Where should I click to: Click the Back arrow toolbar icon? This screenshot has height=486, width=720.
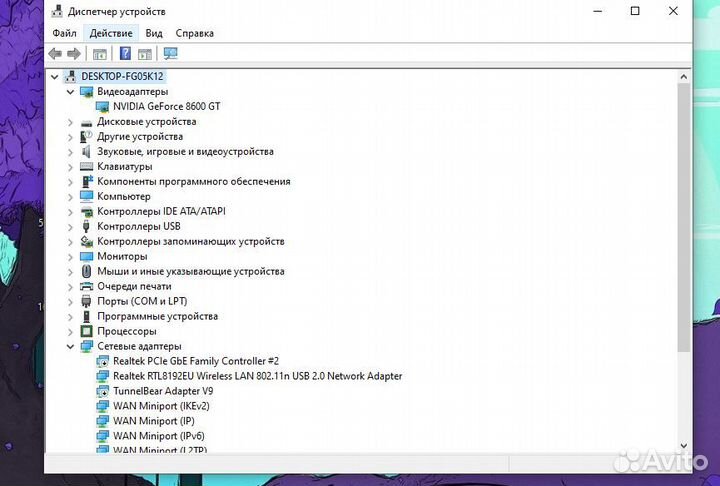[55, 54]
